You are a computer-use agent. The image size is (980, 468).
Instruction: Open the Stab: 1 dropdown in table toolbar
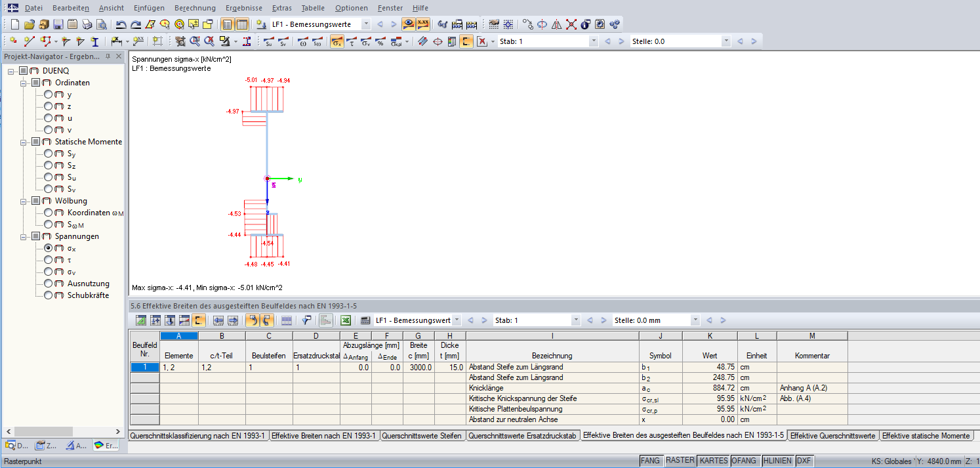(x=576, y=320)
